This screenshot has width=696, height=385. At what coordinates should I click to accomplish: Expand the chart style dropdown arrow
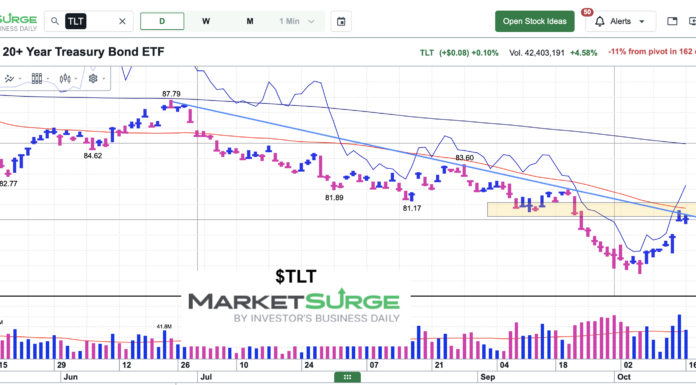pos(76,79)
